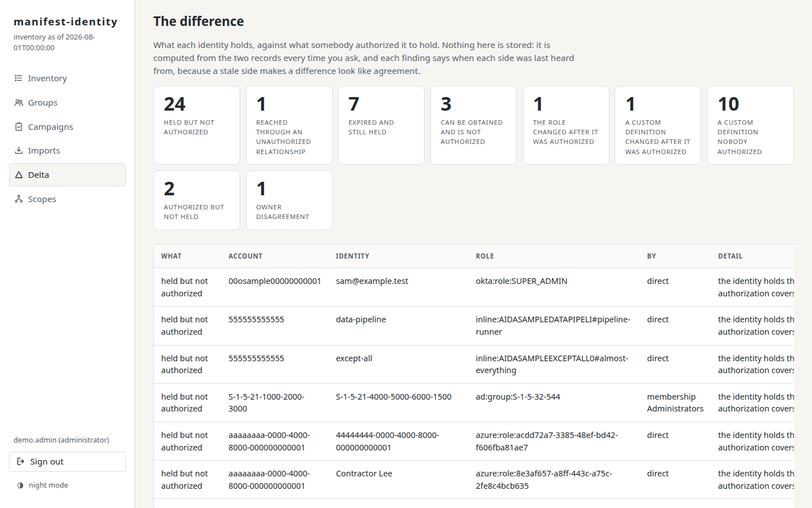
Task: Select the reached through unauthorized relationship card
Action: tap(289, 125)
